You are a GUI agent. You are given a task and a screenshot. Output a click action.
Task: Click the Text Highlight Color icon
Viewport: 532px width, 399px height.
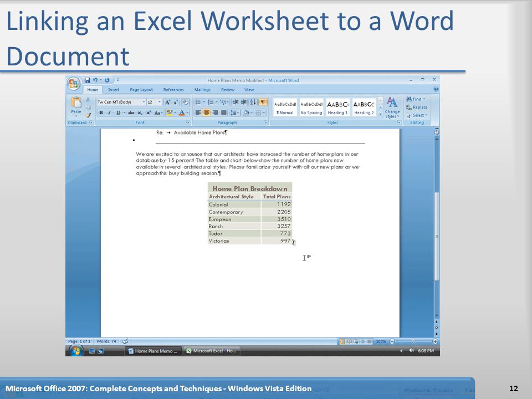click(170, 112)
